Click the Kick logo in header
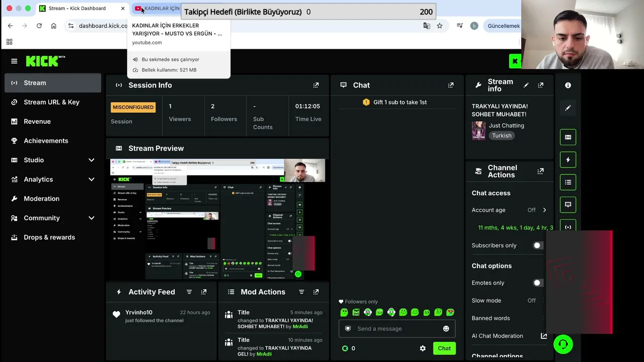The height and width of the screenshot is (362, 644). [45, 61]
